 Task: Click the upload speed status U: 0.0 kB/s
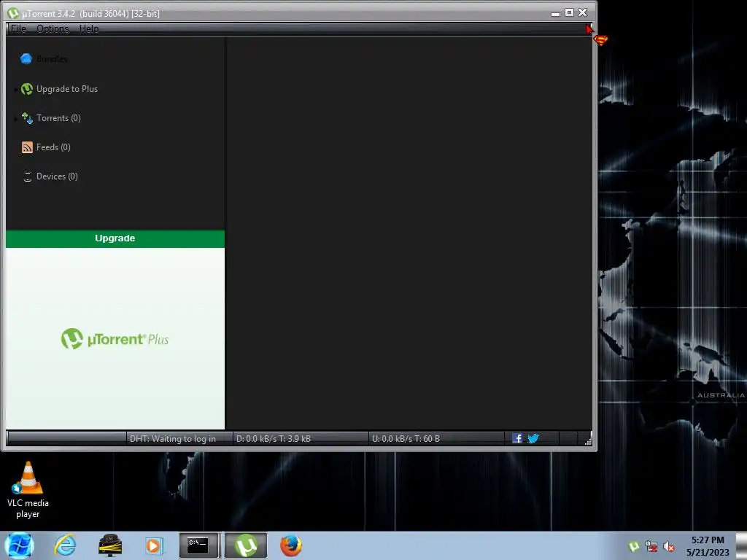point(406,439)
